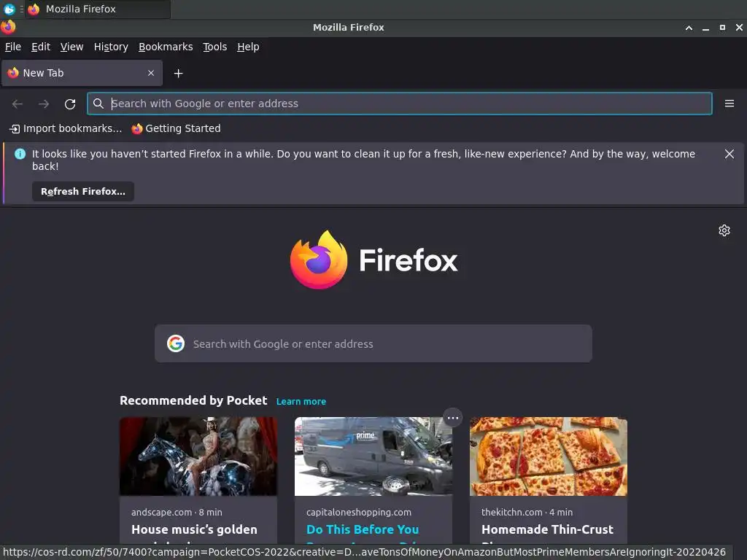Open the Edit menu
This screenshot has width=747, height=560.
tap(41, 47)
